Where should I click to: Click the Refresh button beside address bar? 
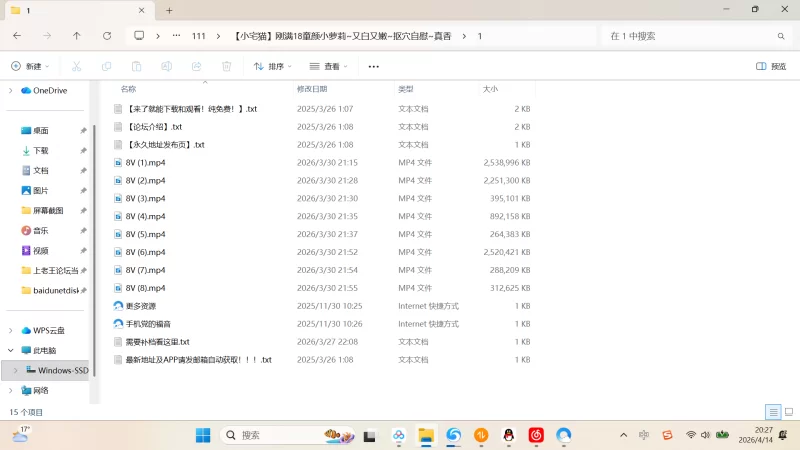tap(107, 36)
